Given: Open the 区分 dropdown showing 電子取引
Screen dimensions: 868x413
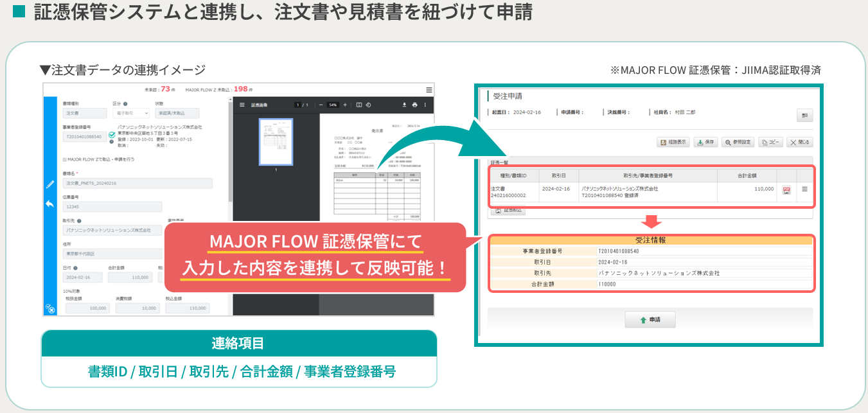Looking at the screenshot, I should pos(130,114).
